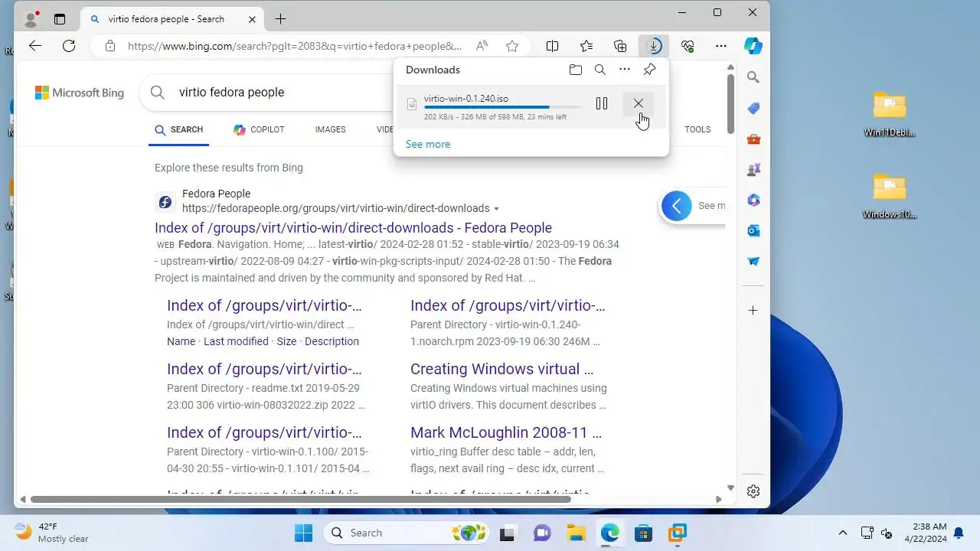980x551 pixels.
Task: Open sidebar Drop paper-plane icon
Action: (753, 261)
